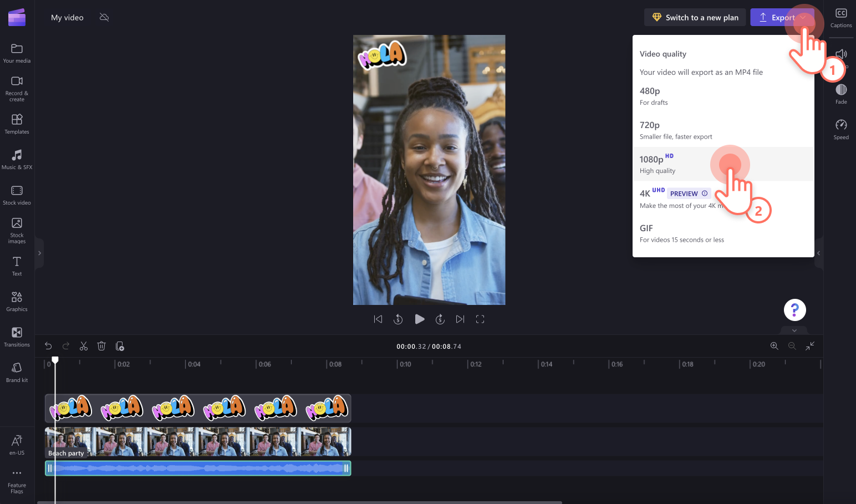Open the Captions panel
Image resolution: width=856 pixels, height=504 pixels.
[x=841, y=17]
